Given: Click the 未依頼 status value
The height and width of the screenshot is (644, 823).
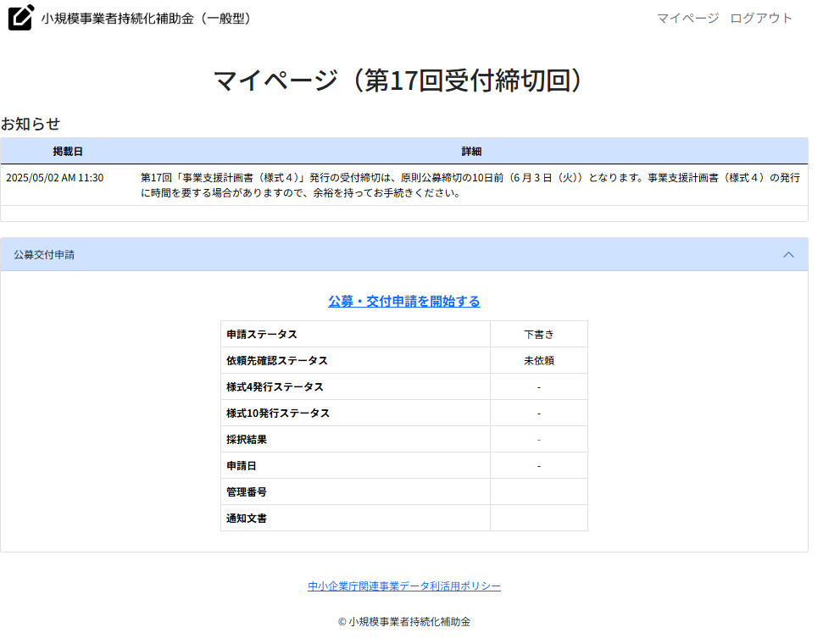Looking at the screenshot, I should coord(539,361).
